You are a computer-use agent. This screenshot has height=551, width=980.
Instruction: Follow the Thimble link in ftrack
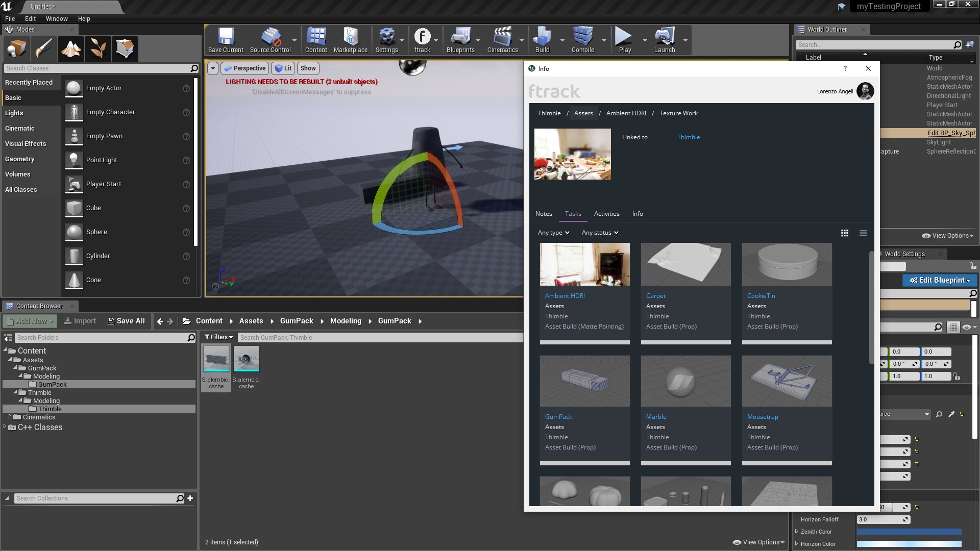[689, 137]
